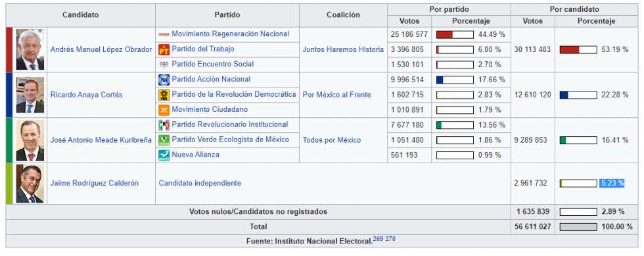Open the Por México al Frente link
The image size is (644, 256).
[336, 95]
